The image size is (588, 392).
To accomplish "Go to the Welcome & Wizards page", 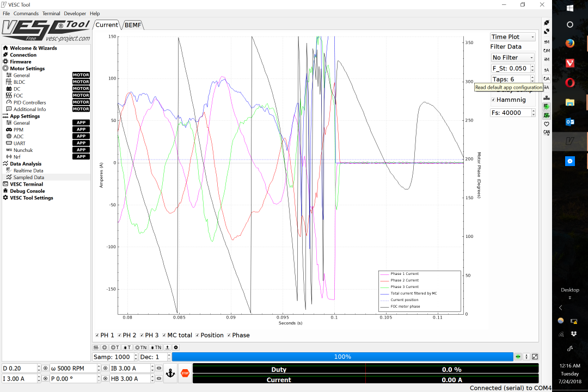I will coord(35,48).
